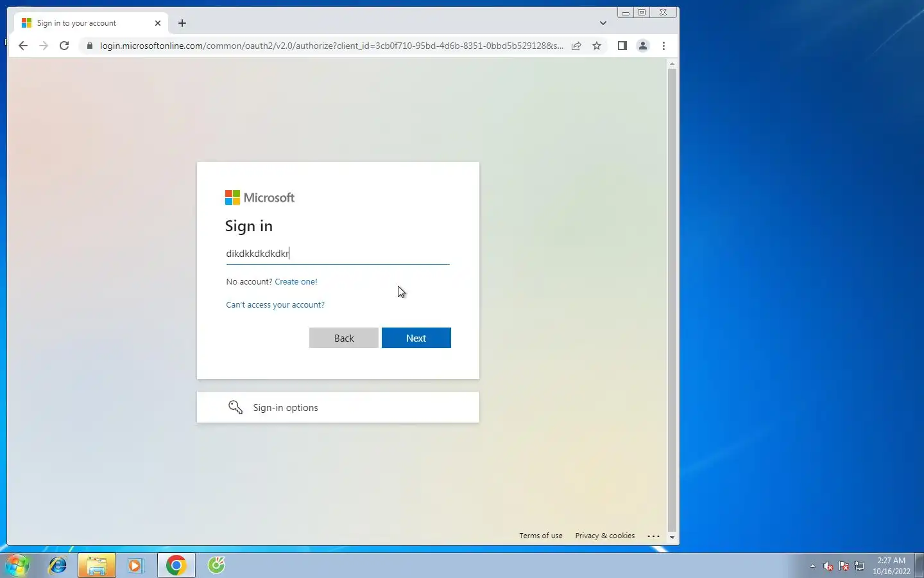Show hidden system tray icons

pos(812,566)
